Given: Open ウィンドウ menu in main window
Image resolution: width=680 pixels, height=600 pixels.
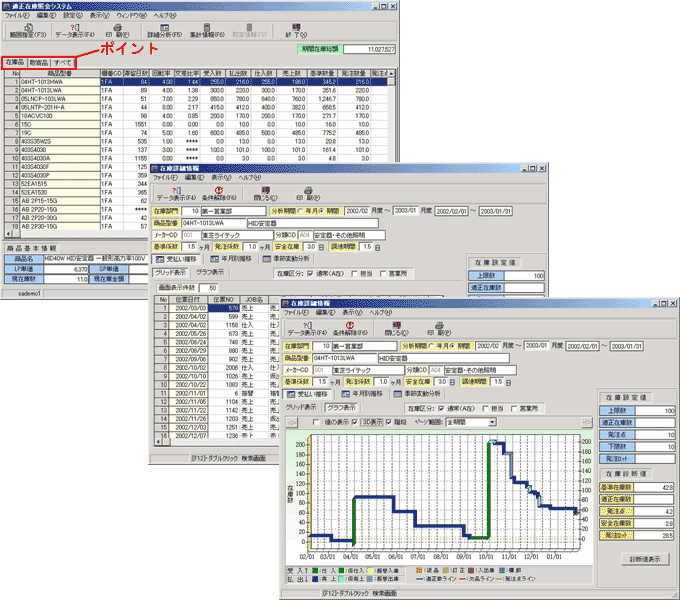Looking at the screenshot, I should pyautogui.click(x=131, y=15).
